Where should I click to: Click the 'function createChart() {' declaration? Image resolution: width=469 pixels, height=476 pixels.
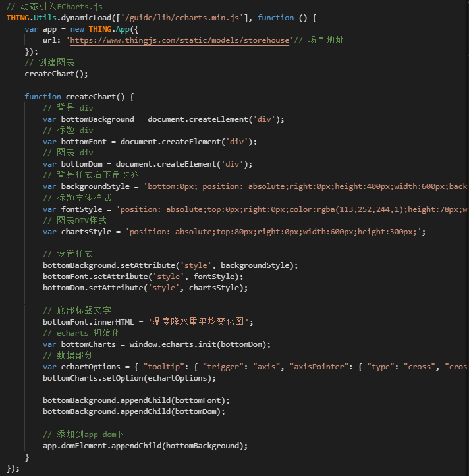click(x=79, y=97)
